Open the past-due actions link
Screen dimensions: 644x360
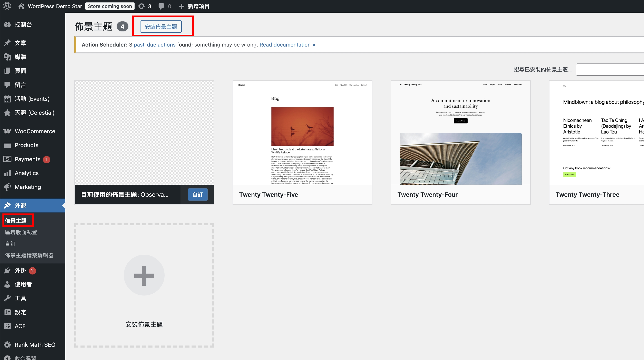(x=155, y=44)
